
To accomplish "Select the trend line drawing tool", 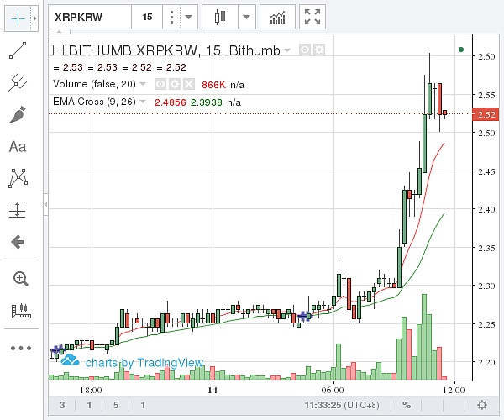I will [x=18, y=50].
